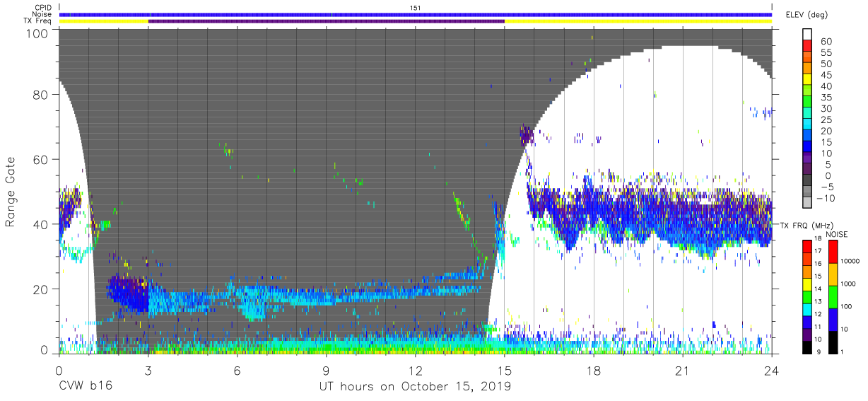Click x-axis tick label 24

pyautogui.click(x=772, y=370)
